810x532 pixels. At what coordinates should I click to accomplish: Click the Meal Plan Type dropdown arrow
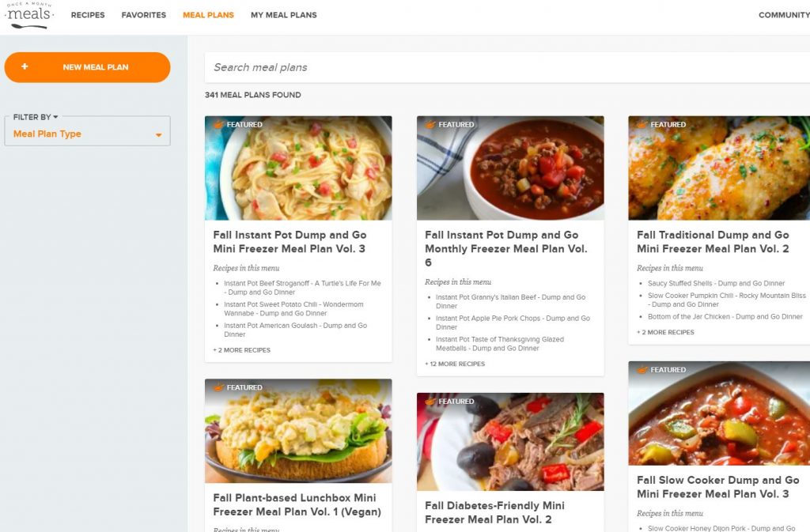tap(158, 134)
